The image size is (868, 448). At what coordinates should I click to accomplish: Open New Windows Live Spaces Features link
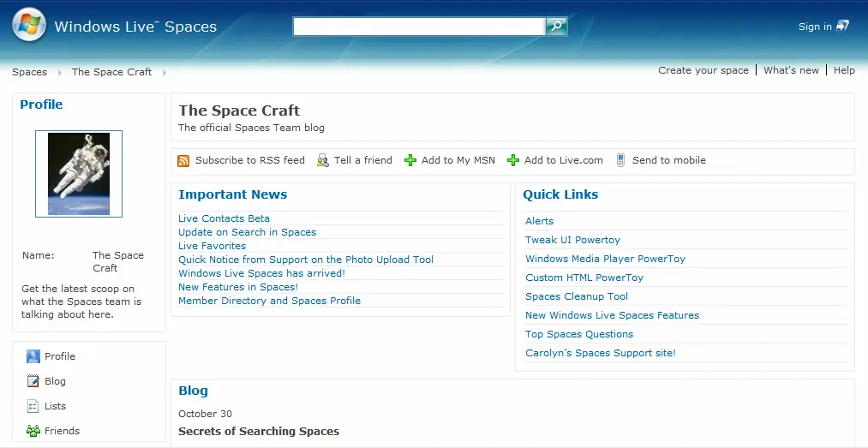tap(612, 315)
